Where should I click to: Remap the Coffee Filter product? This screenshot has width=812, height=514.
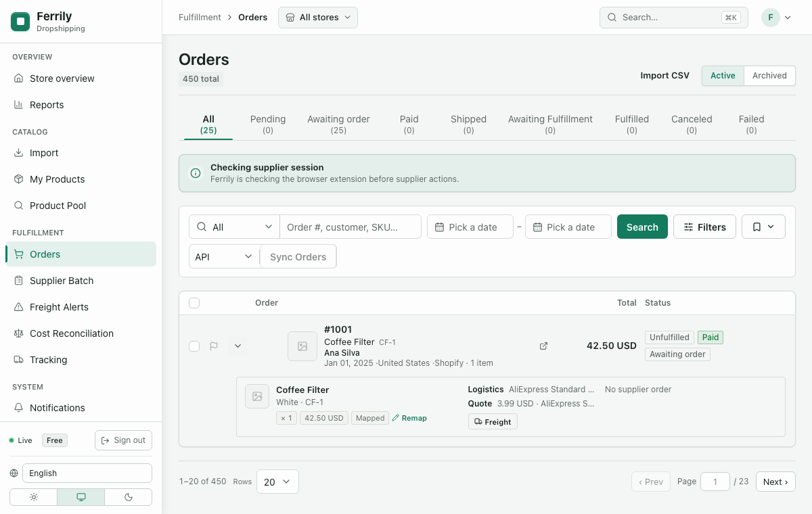click(x=409, y=418)
